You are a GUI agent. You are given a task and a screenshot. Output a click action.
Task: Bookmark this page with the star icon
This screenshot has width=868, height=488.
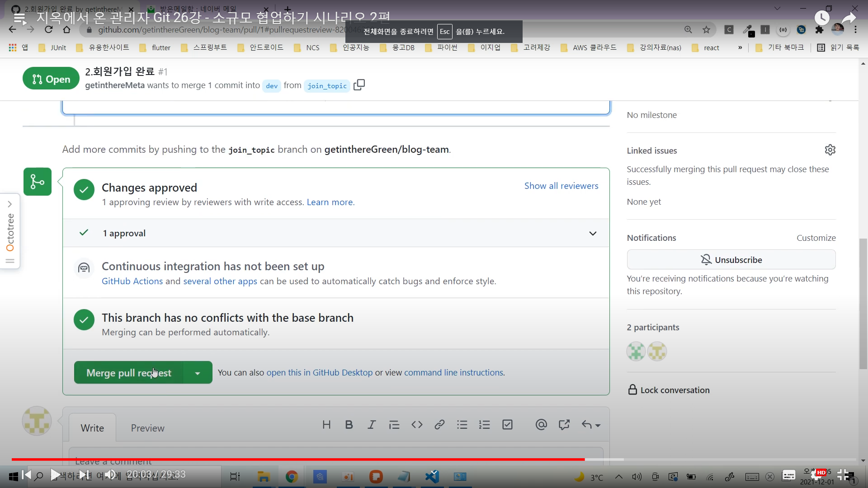coord(706,30)
